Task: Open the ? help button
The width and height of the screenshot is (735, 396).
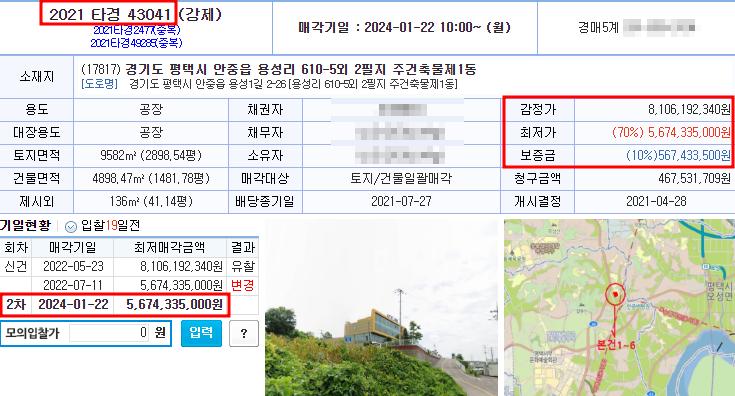Action: point(244,334)
